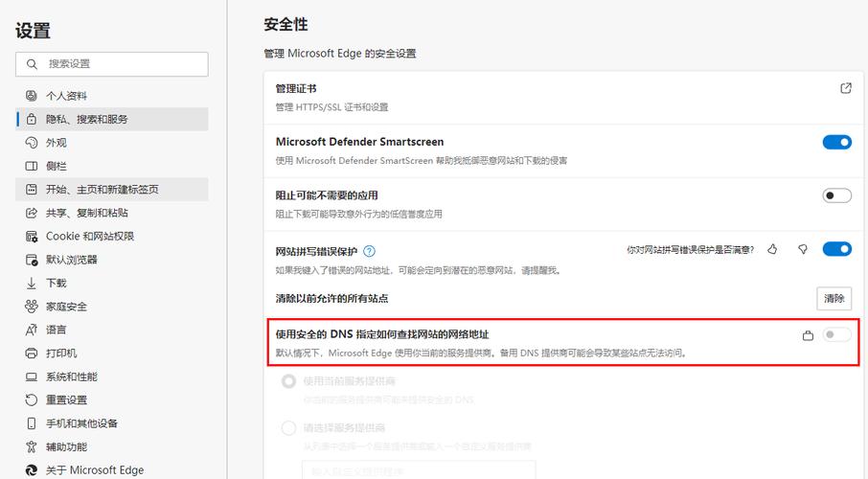Image resolution: width=868 pixels, height=479 pixels.
Task: Click the custom DNS provider input box
Action: pos(419,469)
